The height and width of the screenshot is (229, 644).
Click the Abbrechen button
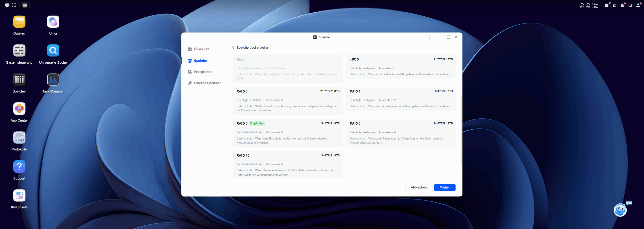418,187
